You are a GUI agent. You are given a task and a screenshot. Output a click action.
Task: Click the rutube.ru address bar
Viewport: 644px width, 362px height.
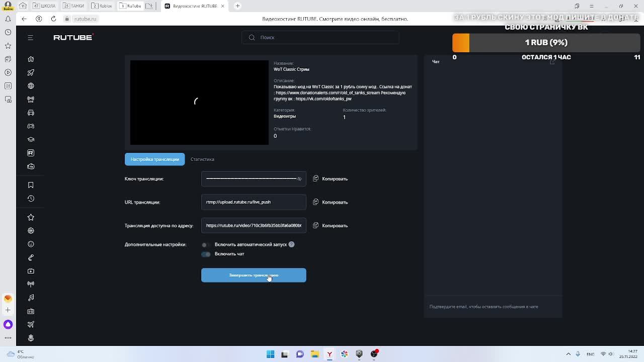(x=85, y=19)
